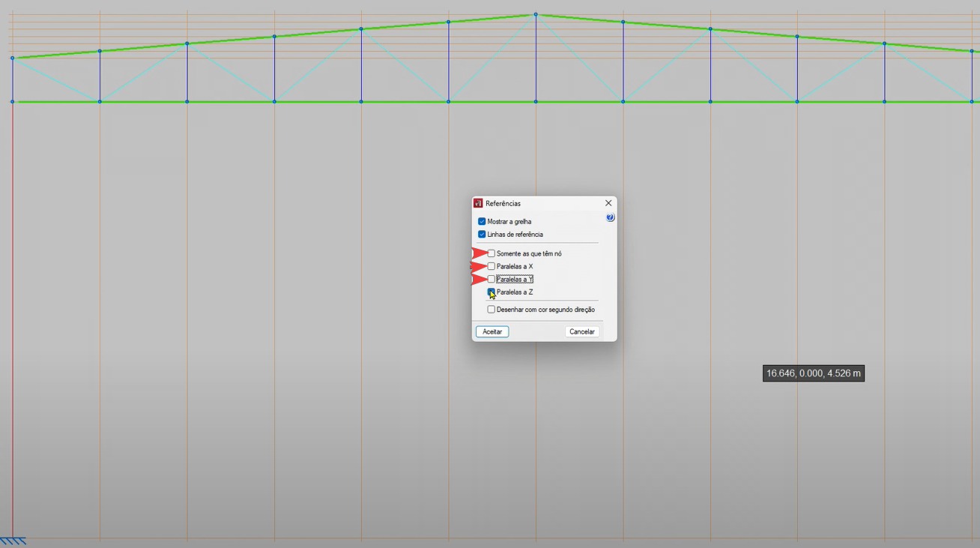Select the fixed support symbol at column base
Viewport: 980px width, 548px height.
[x=13, y=541]
